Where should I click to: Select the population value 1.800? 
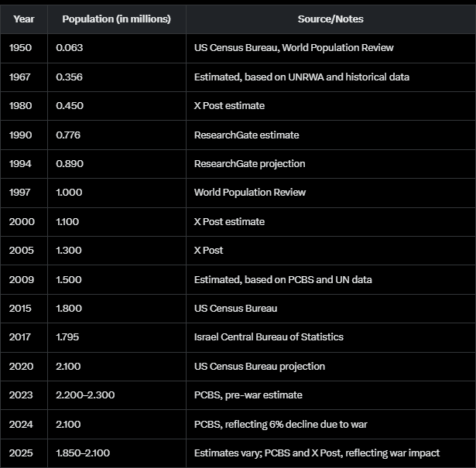tap(69, 309)
